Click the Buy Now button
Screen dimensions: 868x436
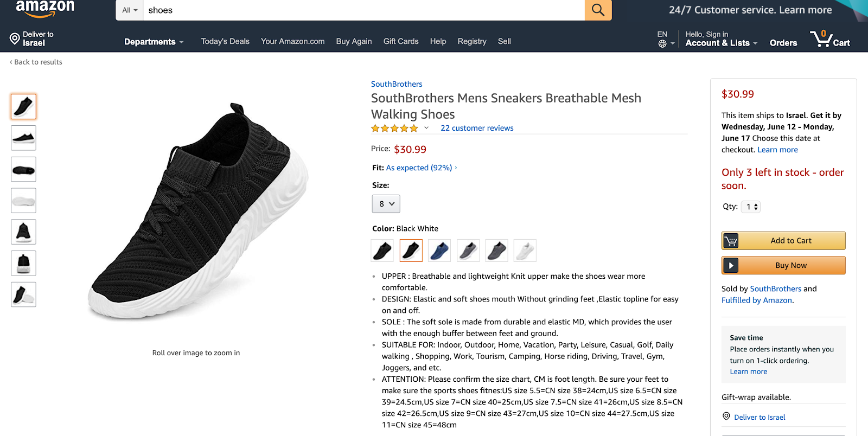click(x=783, y=266)
